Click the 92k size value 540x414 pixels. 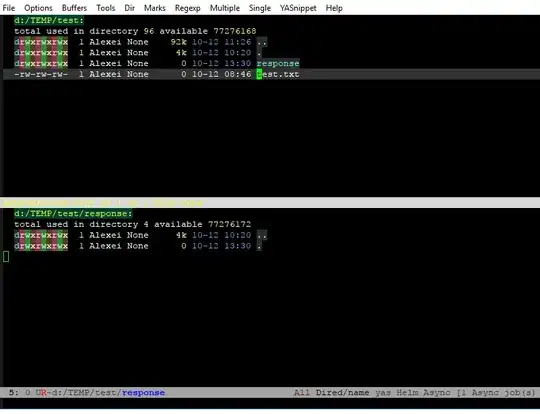(178, 42)
